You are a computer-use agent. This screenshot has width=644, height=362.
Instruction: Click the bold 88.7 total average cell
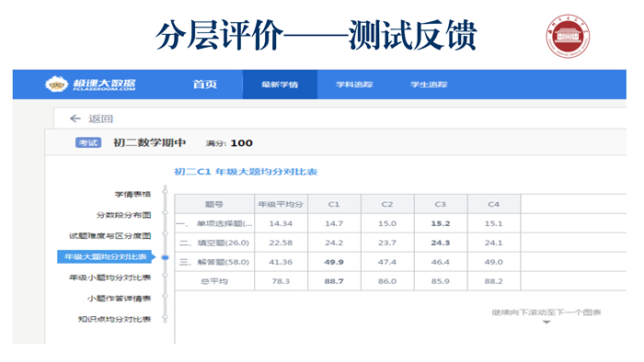tap(334, 281)
